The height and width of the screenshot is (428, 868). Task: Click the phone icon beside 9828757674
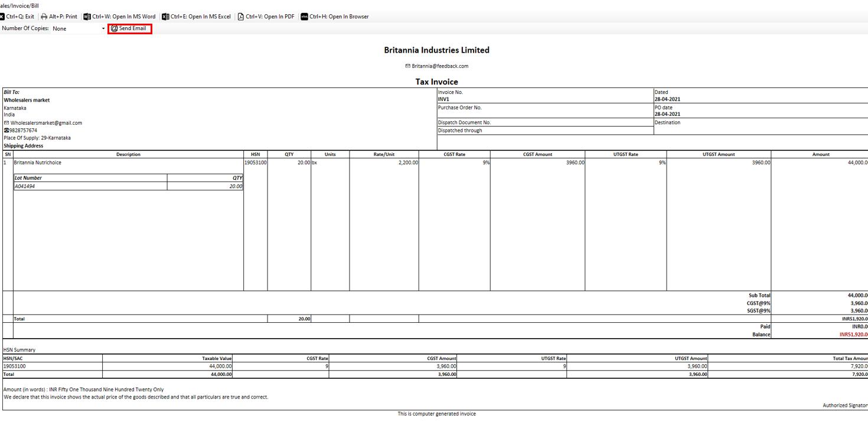pyautogui.click(x=6, y=130)
